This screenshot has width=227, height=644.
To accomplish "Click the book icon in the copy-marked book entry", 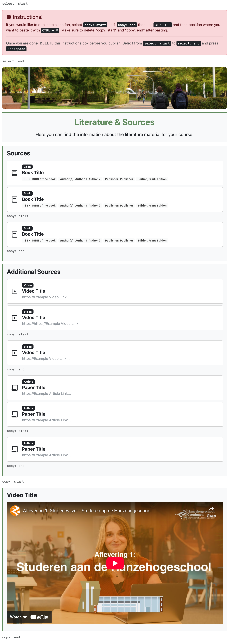I will [15, 234].
